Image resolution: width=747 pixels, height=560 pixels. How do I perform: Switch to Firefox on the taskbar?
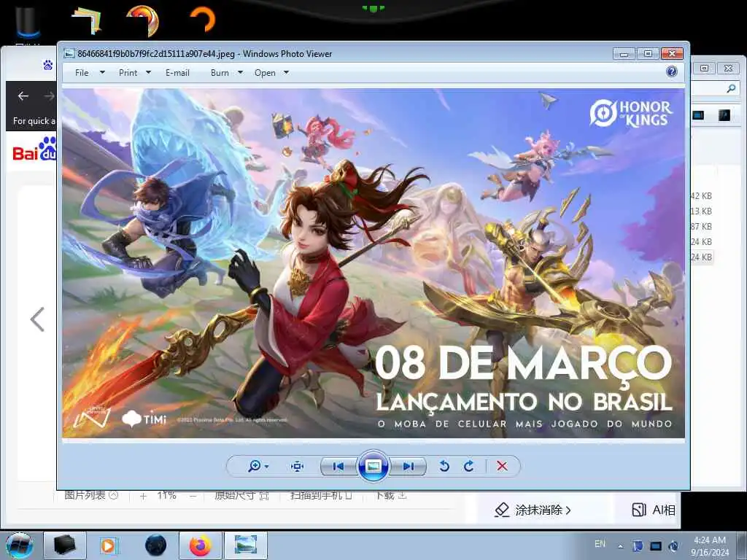[x=200, y=545]
